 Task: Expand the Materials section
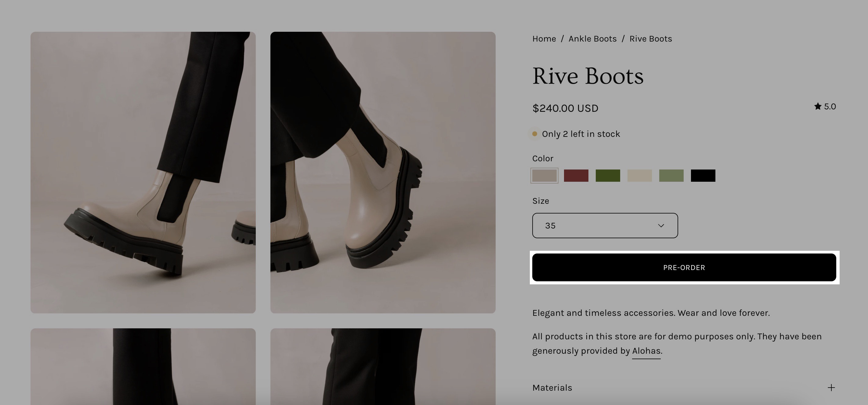click(552, 388)
